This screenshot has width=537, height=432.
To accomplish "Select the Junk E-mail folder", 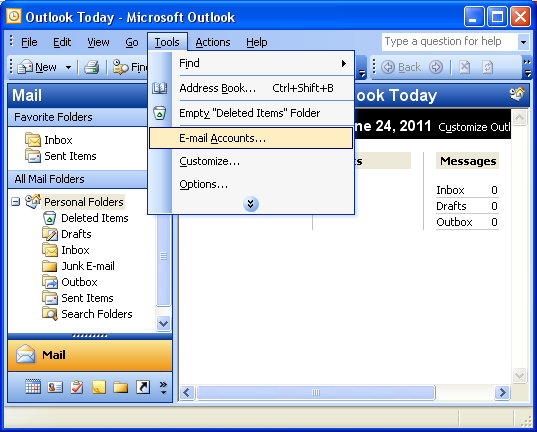I will tap(78, 266).
